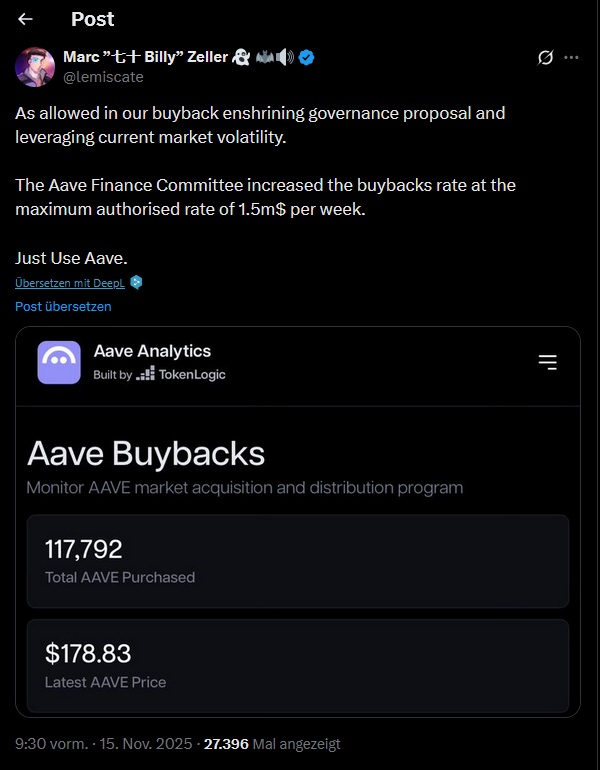Screen dimensions: 600x770
Task: Open the hamburger menu in Aave Analytics
Action: click(x=547, y=362)
